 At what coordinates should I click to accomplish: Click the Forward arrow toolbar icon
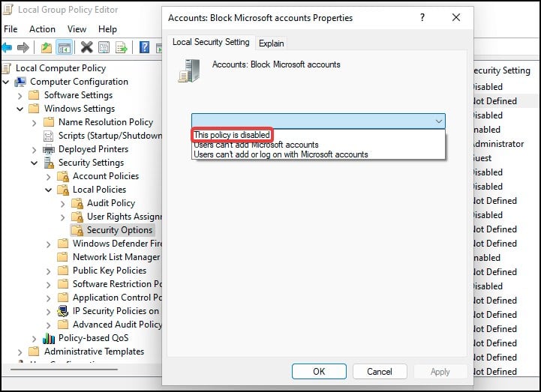(x=23, y=47)
